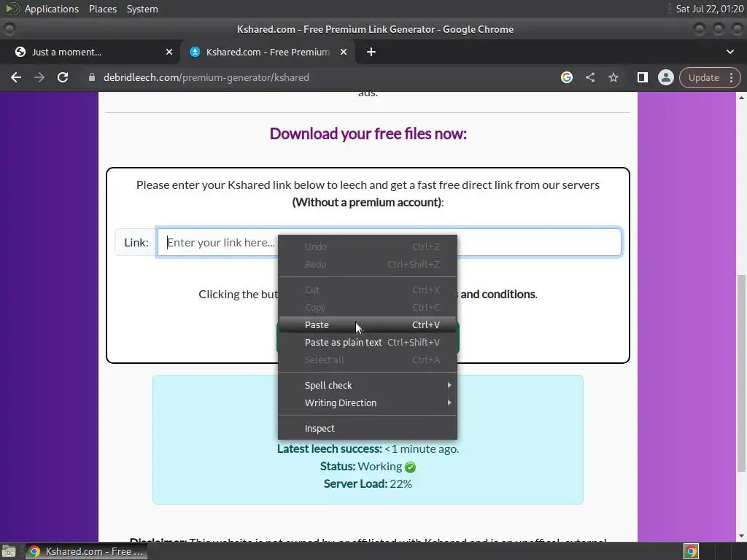Screen dimensions: 747x560
Task: Click the 'Link:' label
Action: [136, 242]
